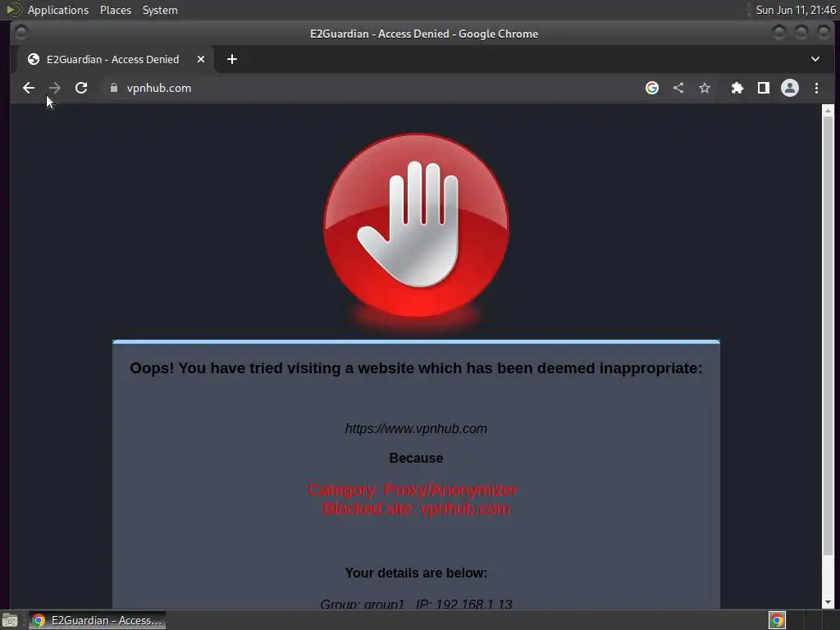Bookmark this tab with the star
The image size is (840, 630).
click(x=705, y=88)
